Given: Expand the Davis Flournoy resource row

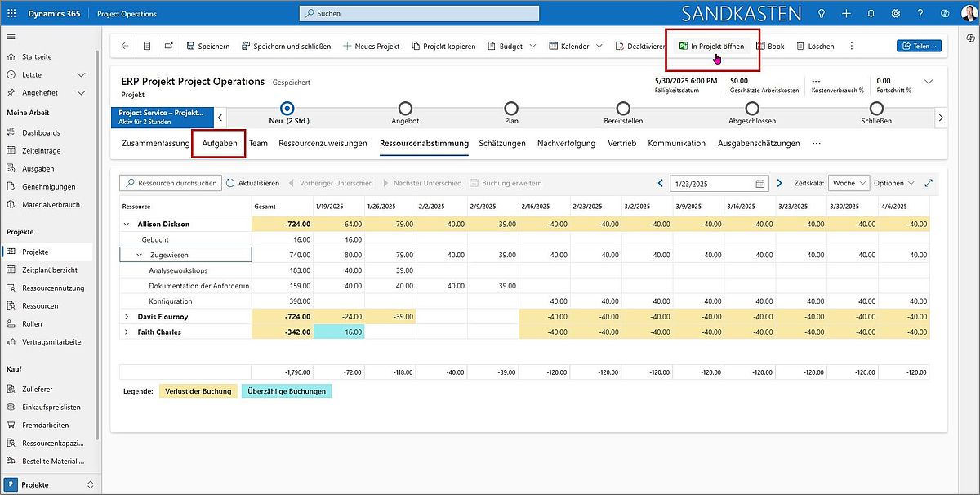Looking at the screenshot, I should (x=126, y=316).
